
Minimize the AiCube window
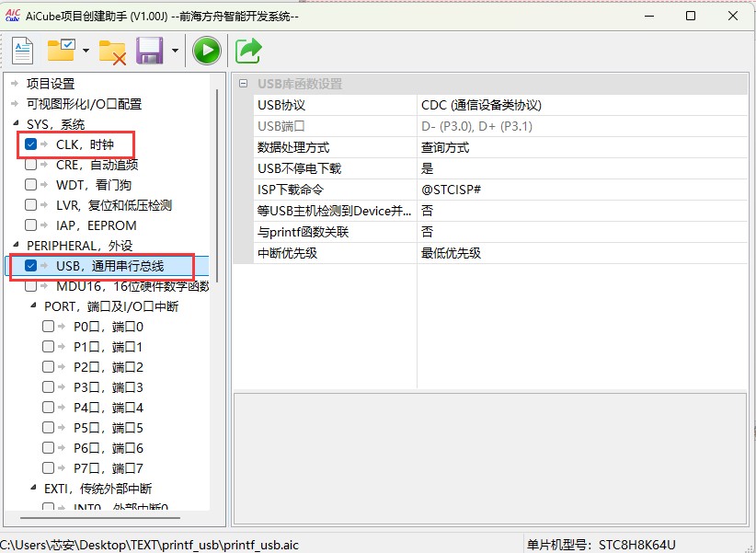click(x=649, y=16)
